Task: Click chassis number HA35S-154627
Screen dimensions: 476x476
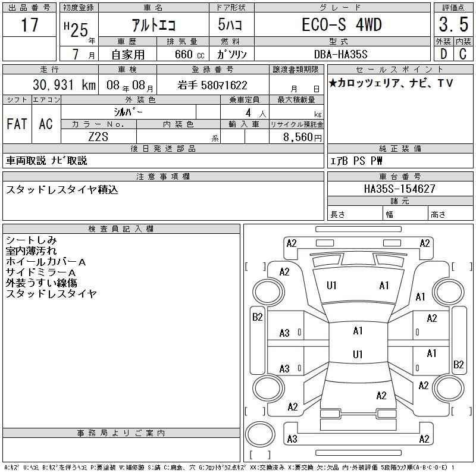Action: pos(399,189)
